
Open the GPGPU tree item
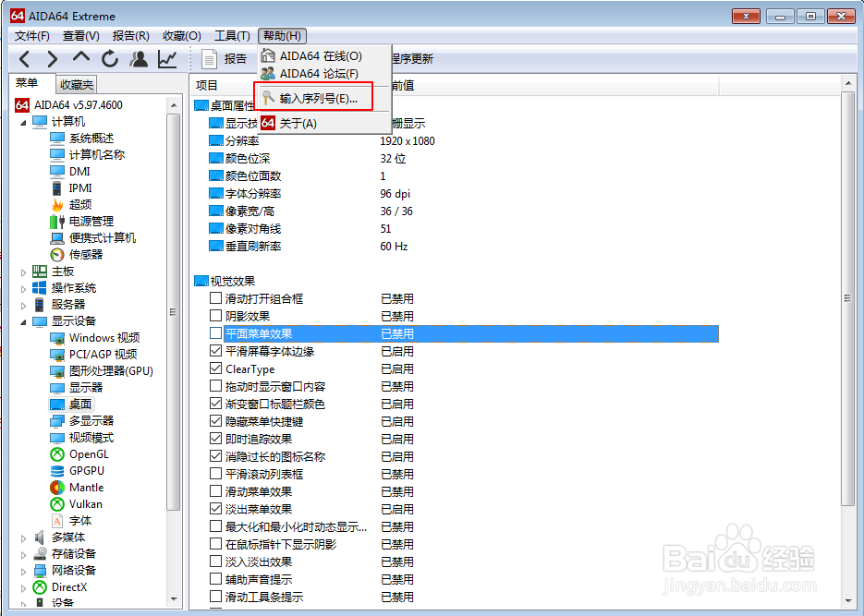coord(77,471)
